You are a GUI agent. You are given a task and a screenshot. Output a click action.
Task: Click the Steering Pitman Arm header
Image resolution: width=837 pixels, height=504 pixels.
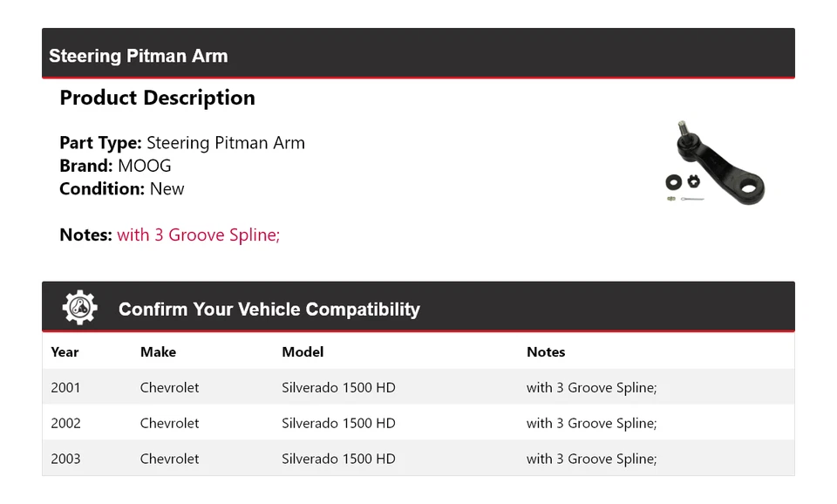pos(139,56)
